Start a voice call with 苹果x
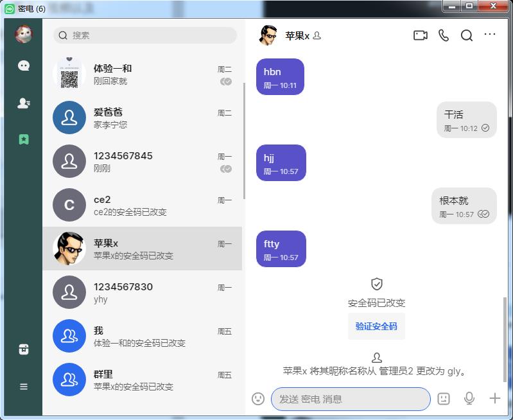This screenshot has width=513, height=420. click(444, 35)
